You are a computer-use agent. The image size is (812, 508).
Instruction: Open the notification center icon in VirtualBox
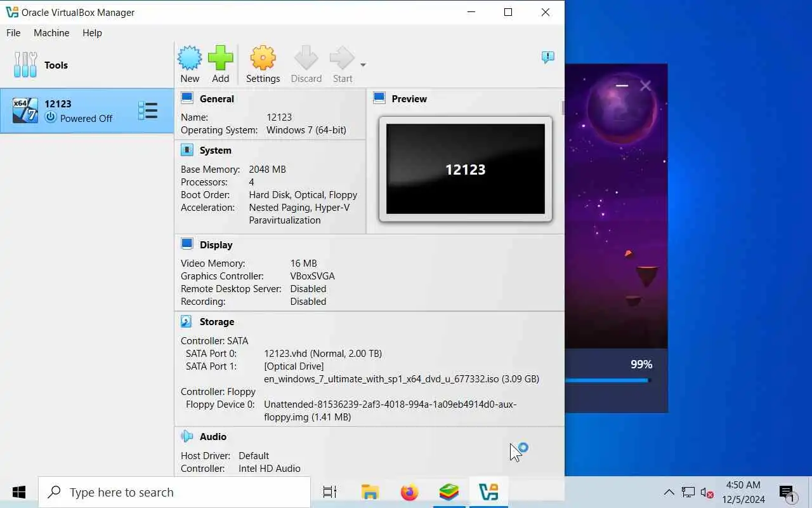548,57
